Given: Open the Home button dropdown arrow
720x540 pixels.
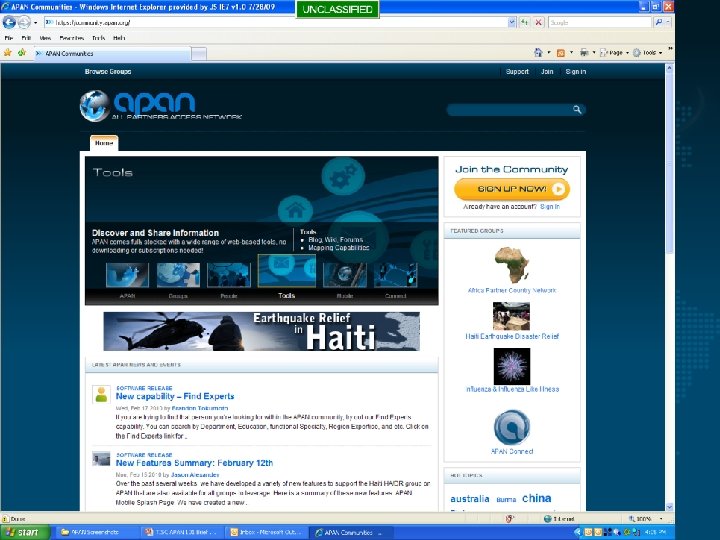Looking at the screenshot, I should click(549, 53).
